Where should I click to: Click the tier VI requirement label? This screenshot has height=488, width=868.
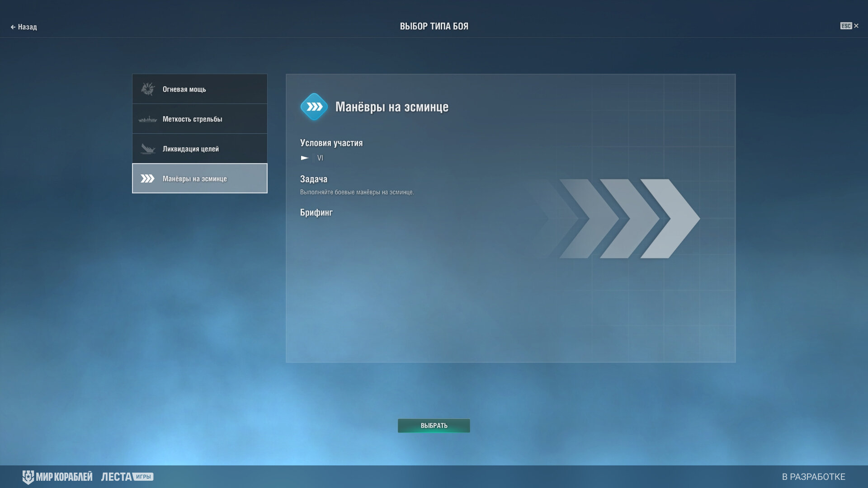(320, 158)
